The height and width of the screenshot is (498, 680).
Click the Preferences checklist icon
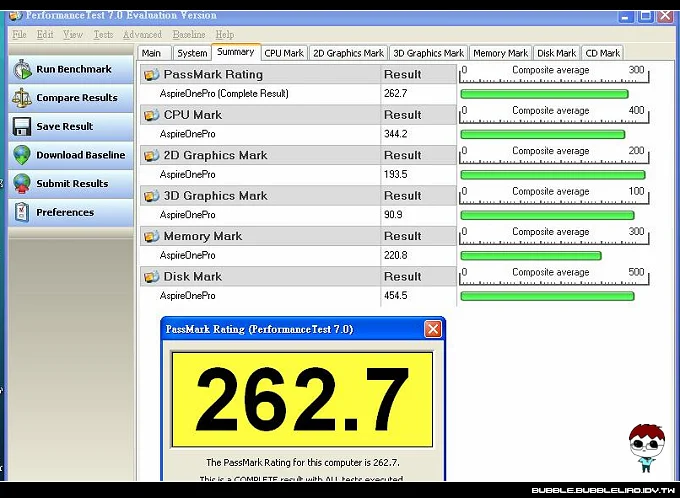22,213
